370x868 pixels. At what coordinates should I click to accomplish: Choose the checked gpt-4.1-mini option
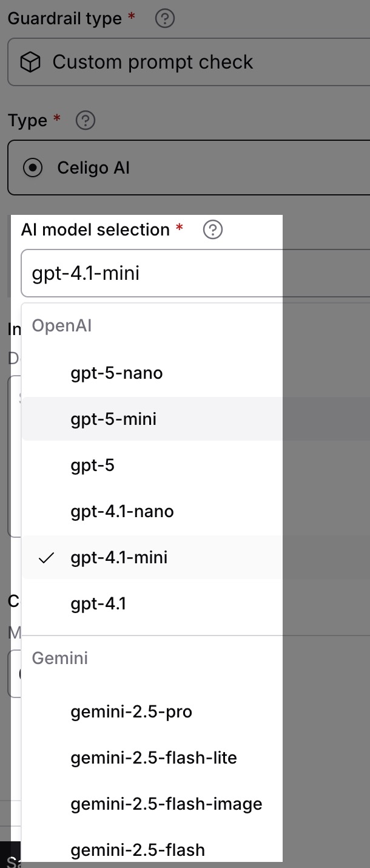[152, 557]
